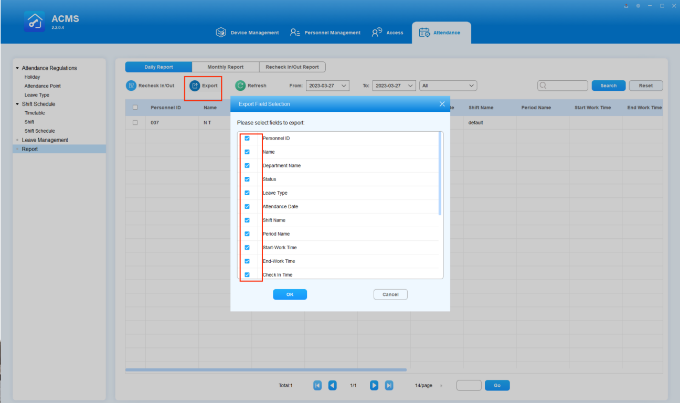The width and height of the screenshot is (680, 403).
Task: Go to next page of results
Action: pyautogui.click(x=374, y=385)
